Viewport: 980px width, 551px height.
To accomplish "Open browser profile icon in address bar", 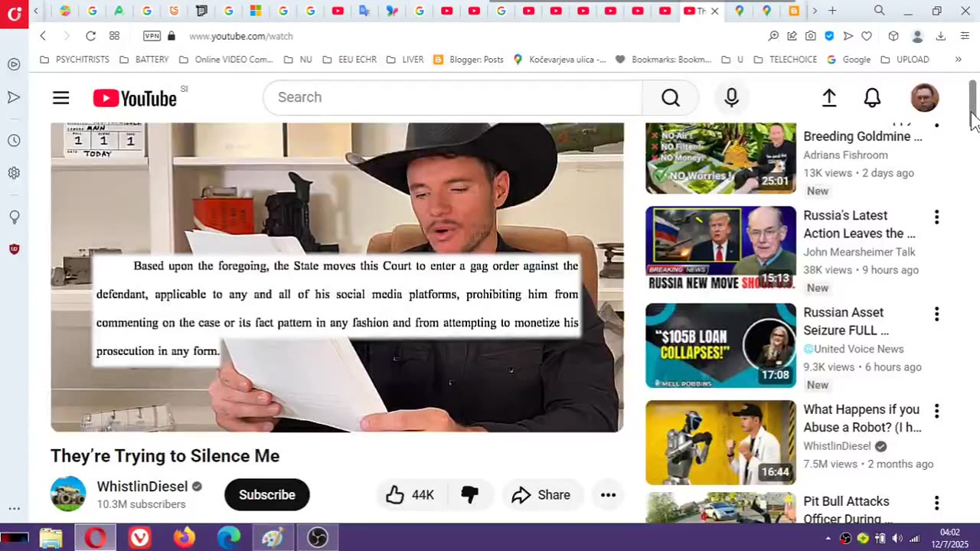I will pyautogui.click(x=917, y=36).
